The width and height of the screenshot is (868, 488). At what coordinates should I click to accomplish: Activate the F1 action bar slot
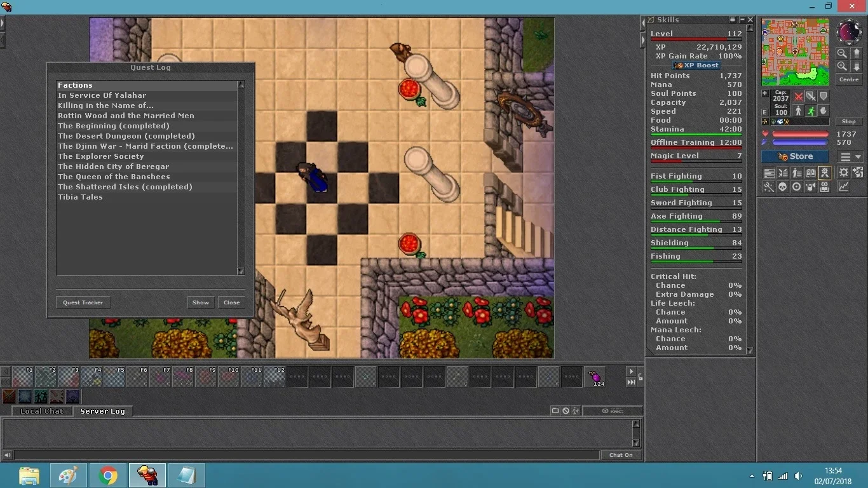[x=23, y=376]
